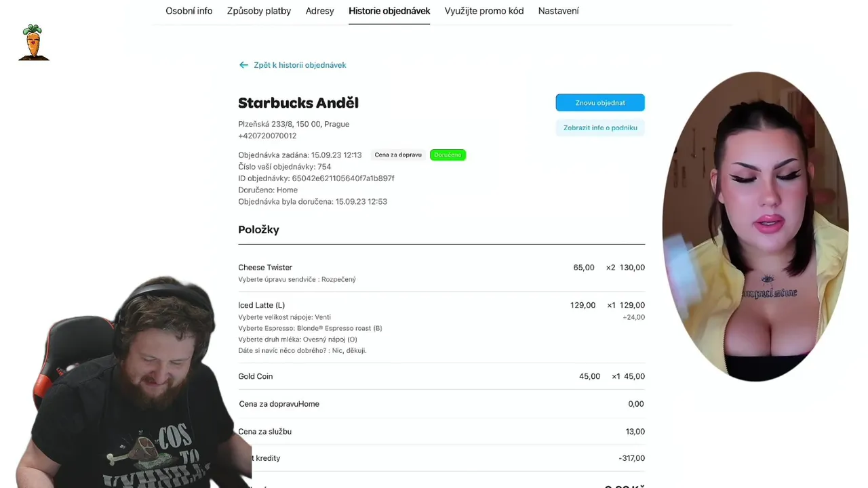Open the Adresy tab
868x488 pixels.
coord(319,11)
